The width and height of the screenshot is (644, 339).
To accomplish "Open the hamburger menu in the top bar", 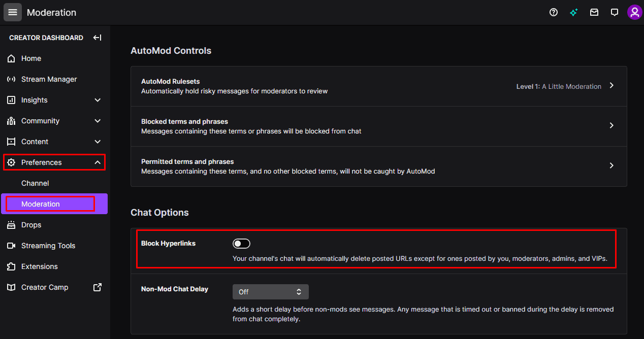I will pos(13,12).
